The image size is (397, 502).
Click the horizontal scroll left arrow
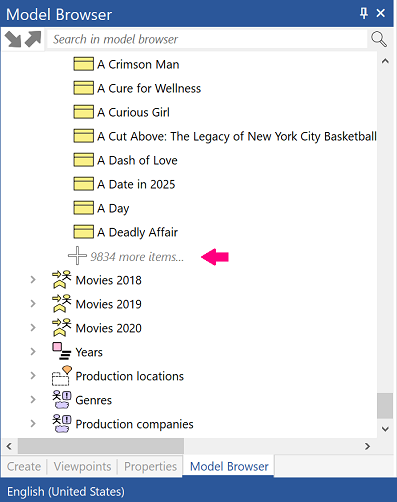coord(9,446)
